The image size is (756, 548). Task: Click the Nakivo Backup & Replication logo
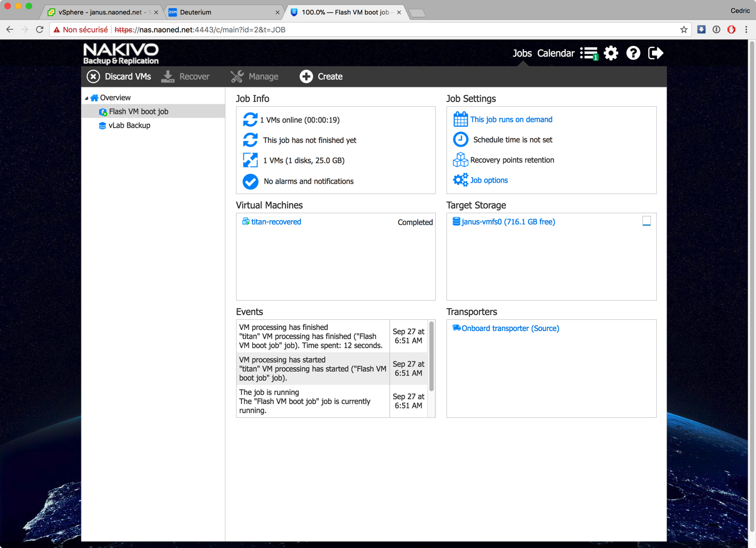tap(121, 53)
